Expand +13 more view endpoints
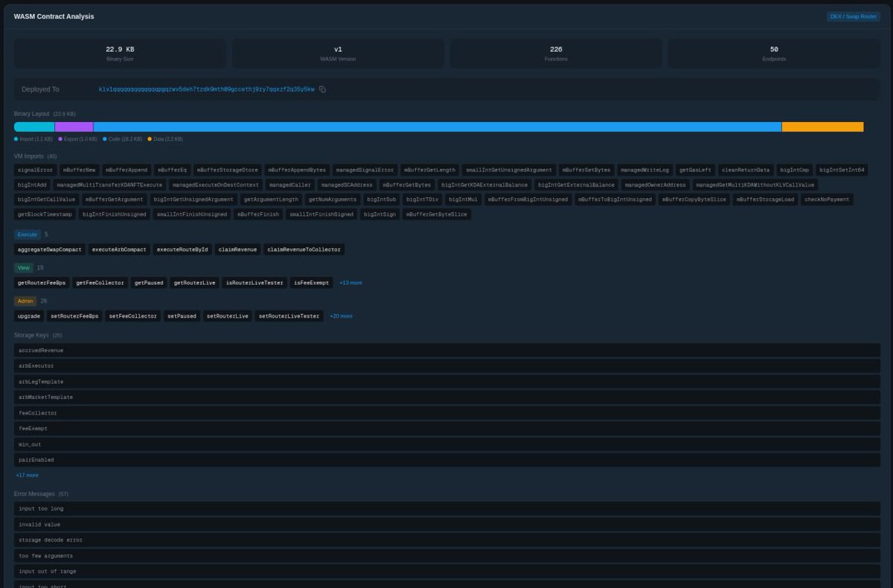This screenshot has width=893, height=588. [351, 283]
